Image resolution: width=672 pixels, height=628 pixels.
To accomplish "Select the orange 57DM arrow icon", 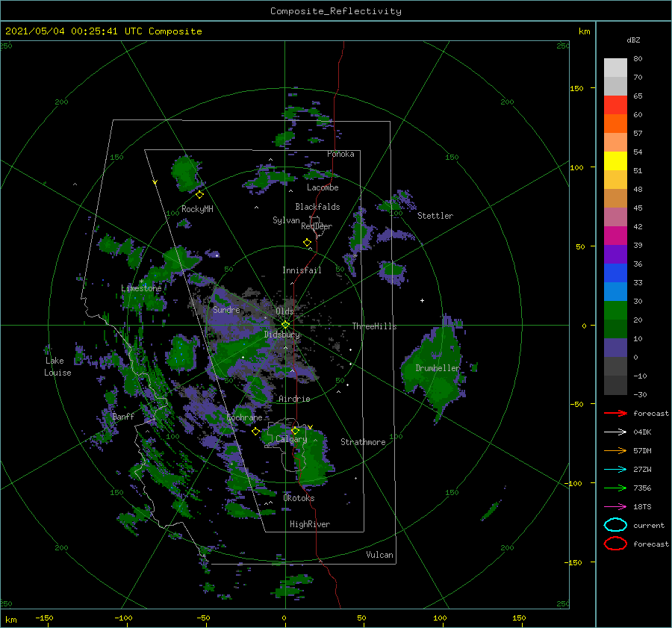I will click(x=615, y=450).
